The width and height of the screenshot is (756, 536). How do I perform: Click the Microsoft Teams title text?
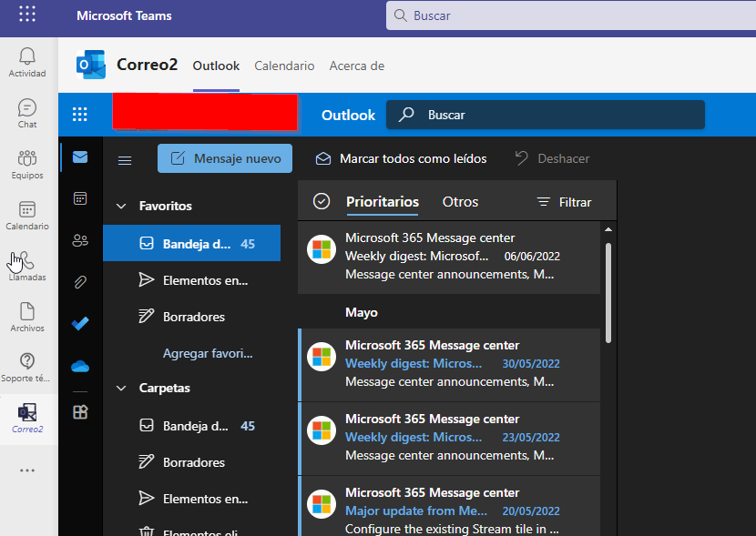[x=124, y=15]
